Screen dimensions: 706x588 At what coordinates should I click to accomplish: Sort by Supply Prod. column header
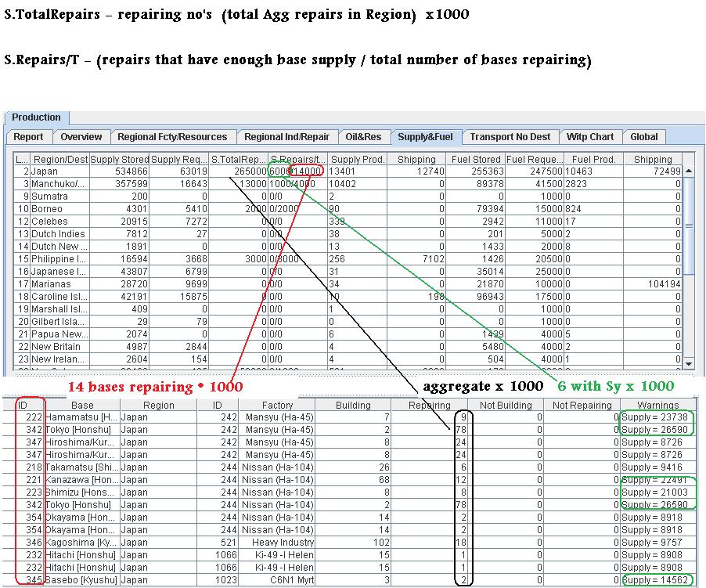(358, 160)
